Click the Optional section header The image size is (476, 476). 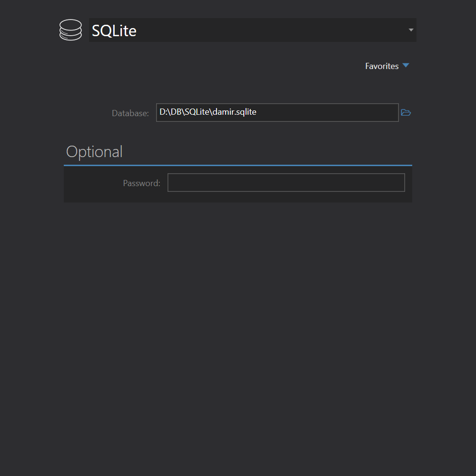(94, 152)
